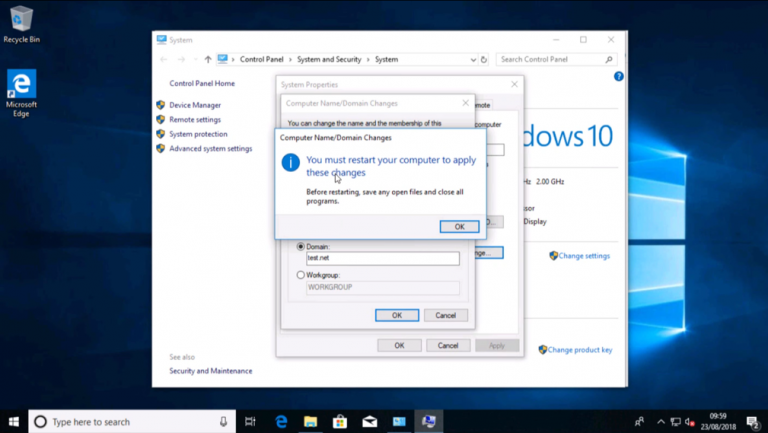Click Cancel at bottom of System Properties
This screenshot has width=768, height=433.
coord(448,345)
